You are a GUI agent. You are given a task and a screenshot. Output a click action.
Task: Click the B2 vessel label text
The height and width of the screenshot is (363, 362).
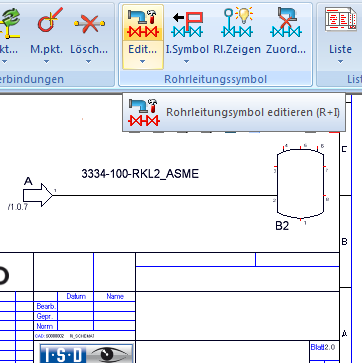282,226
